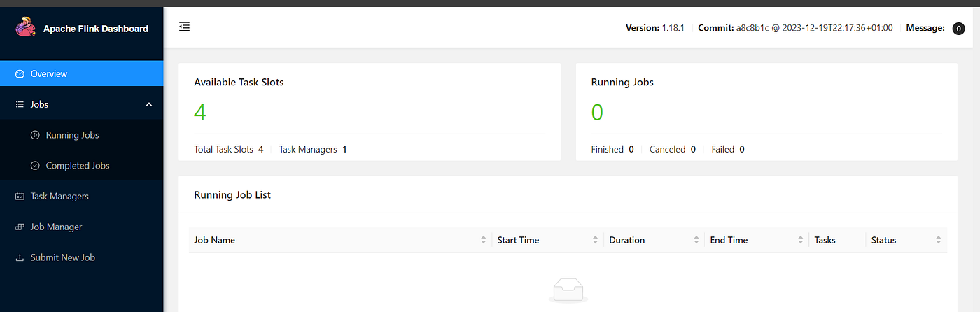980x312 pixels.
Task: Click the Completed Jobs check-circle icon
Action: 35,166
